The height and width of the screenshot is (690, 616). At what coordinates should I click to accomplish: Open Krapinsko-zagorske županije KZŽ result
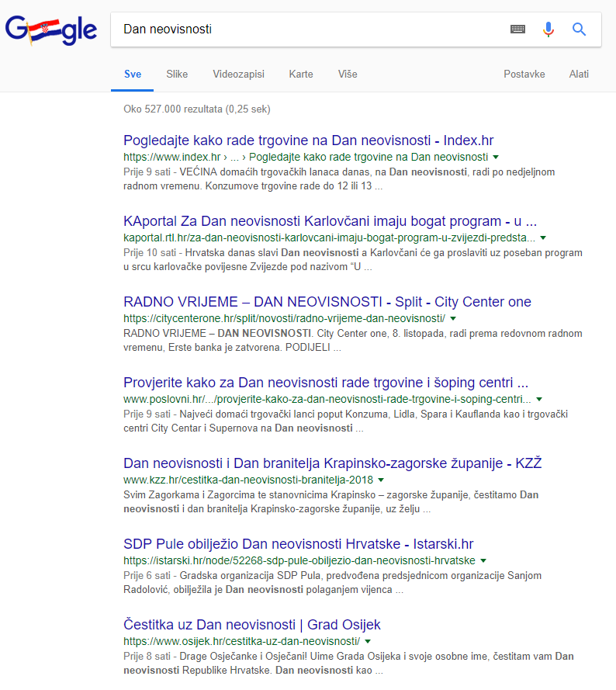point(333,463)
